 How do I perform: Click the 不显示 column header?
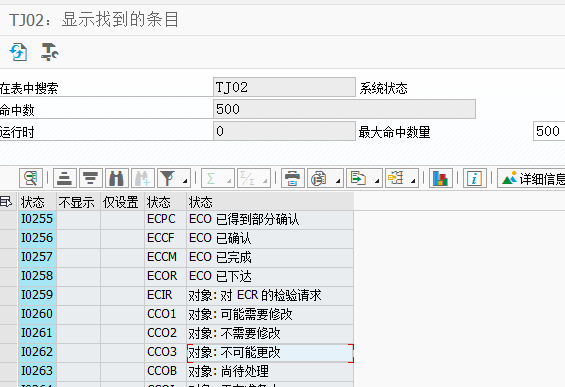click(78, 202)
